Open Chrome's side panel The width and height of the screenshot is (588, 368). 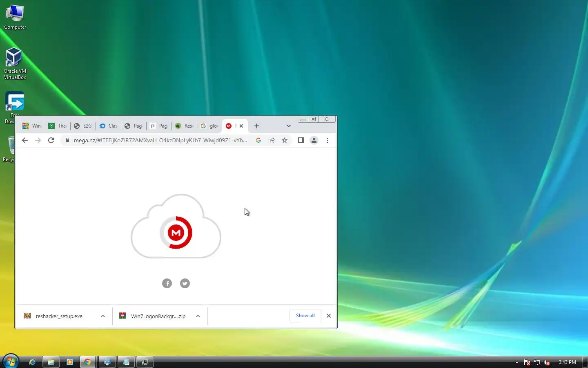[x=301, y=140]
